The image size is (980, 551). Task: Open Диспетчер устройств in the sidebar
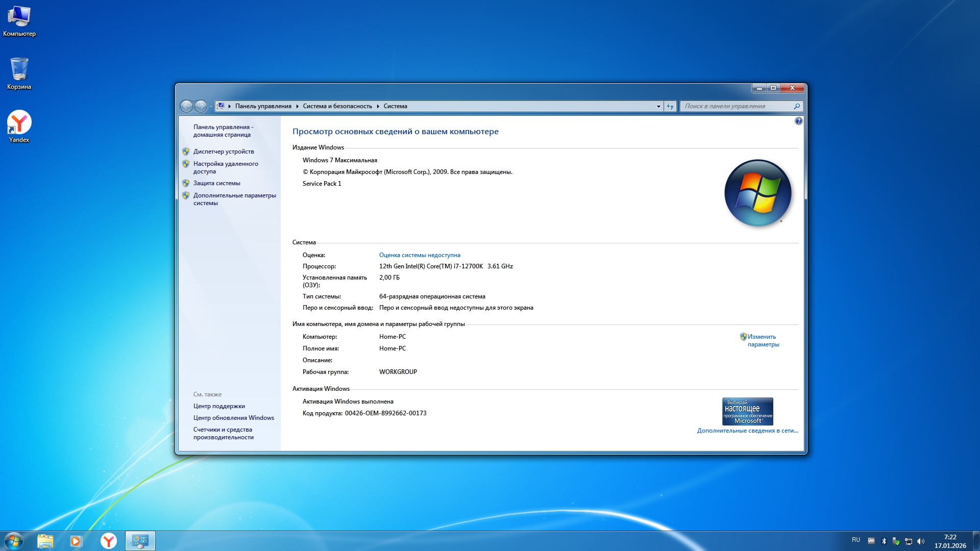pyautogui.click(x=223, y=152)
